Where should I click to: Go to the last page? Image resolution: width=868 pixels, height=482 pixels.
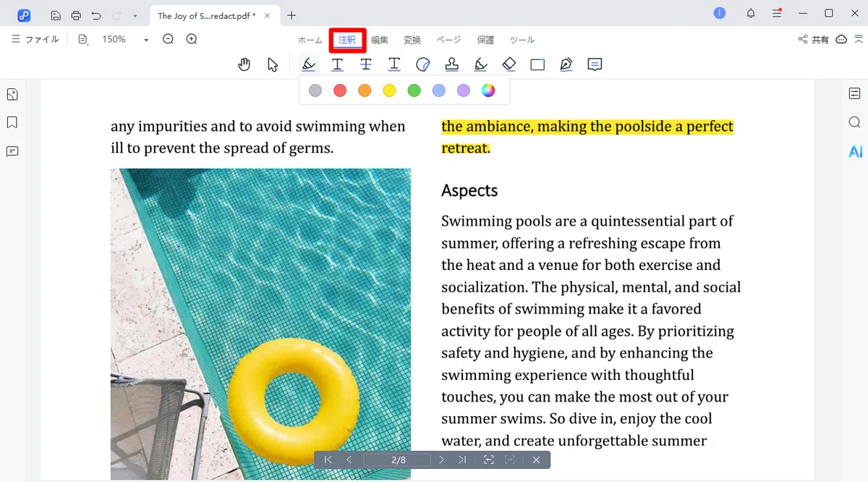462,460
